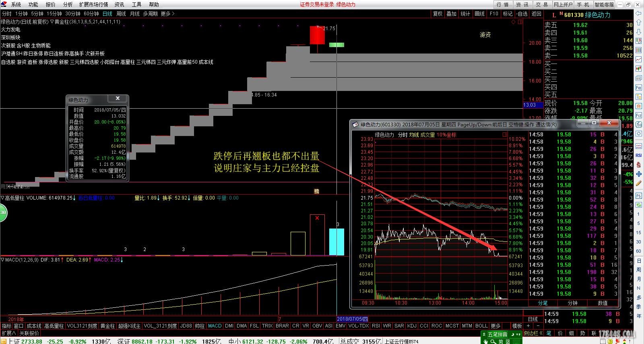Viewport: 644px width, 344px height.
Task: Click the plus zoom button beside 模板
Action: pyautogui.click(x=528, y=326)
